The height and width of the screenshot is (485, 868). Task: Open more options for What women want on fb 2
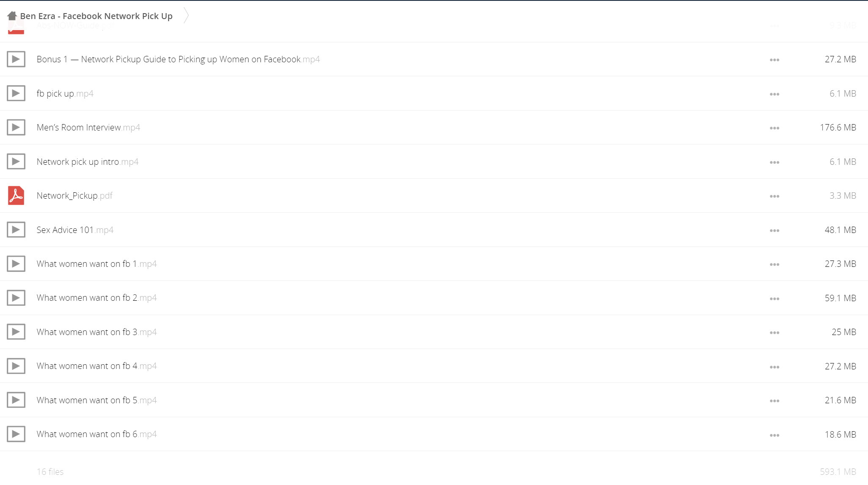pos(774,299)
